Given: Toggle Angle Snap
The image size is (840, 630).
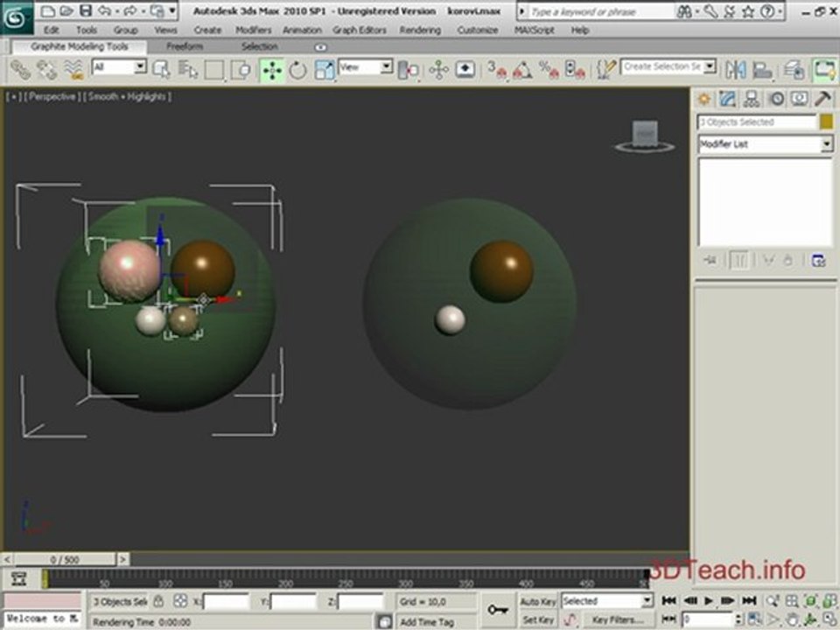Looking at the screenshot, I should coord(522,70).
